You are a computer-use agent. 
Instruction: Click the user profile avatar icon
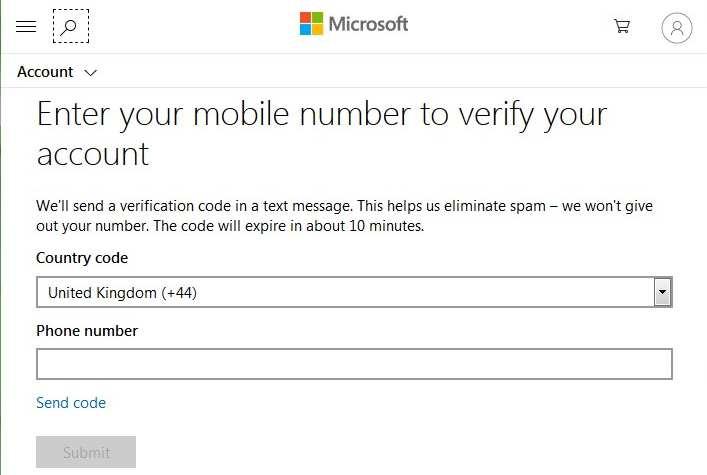coord(676,28)
